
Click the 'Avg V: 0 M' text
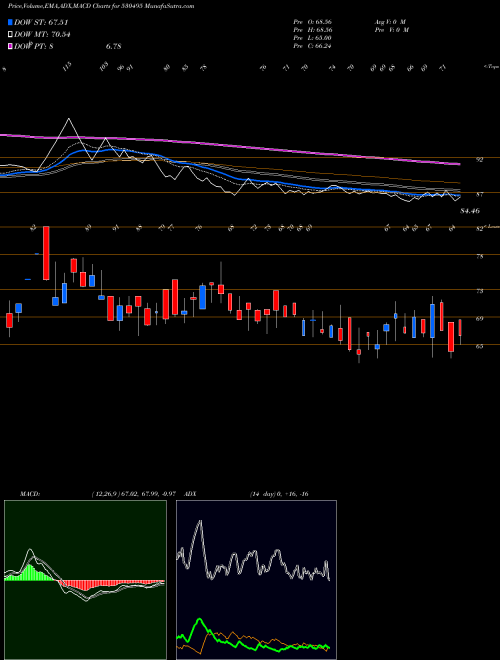point(390,21)
